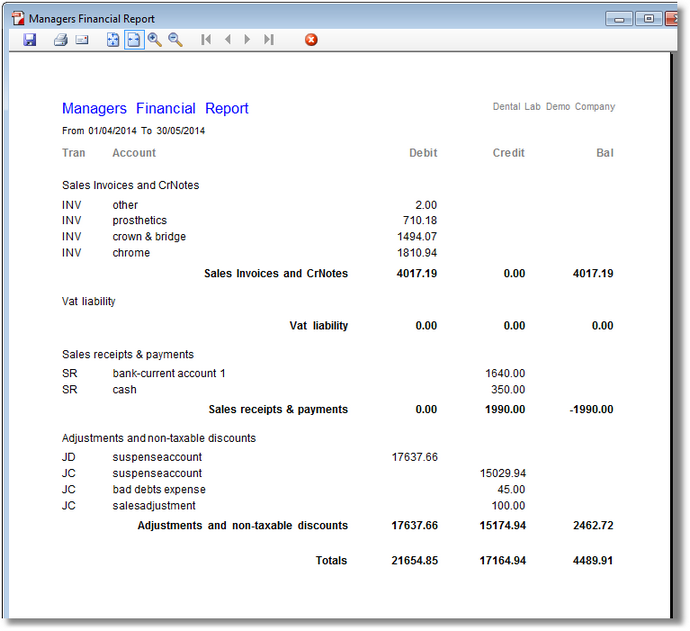This screenshot has height=631, width=690.
Task: Advance to the next report page
Action: tap(247, 40)
